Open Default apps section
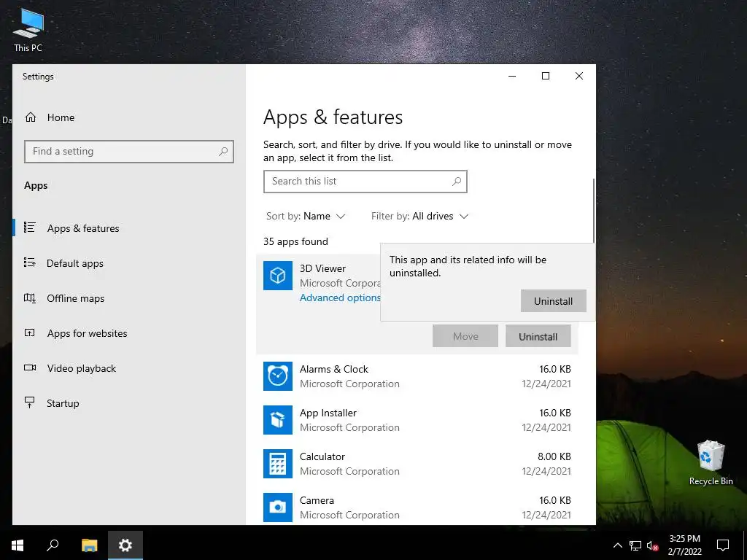The image size is (747, 560). point(75,263)
